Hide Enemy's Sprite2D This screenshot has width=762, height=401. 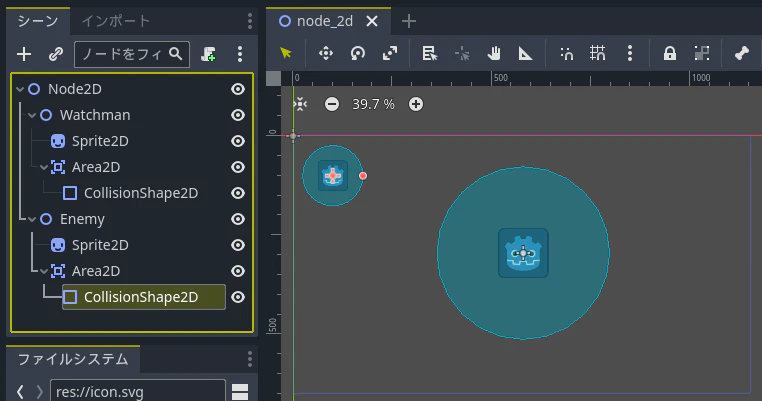coord(238,245)
